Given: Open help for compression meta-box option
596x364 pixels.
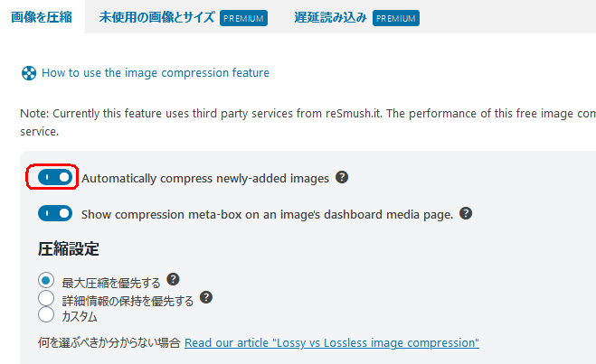Looking at the screenshot, I should coord(466,213).
